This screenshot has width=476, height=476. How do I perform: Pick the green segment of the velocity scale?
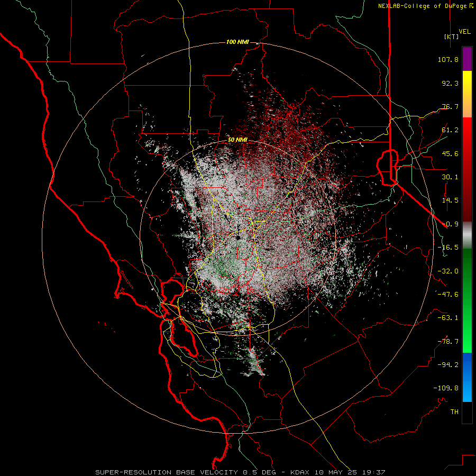(x=467, y=300)
